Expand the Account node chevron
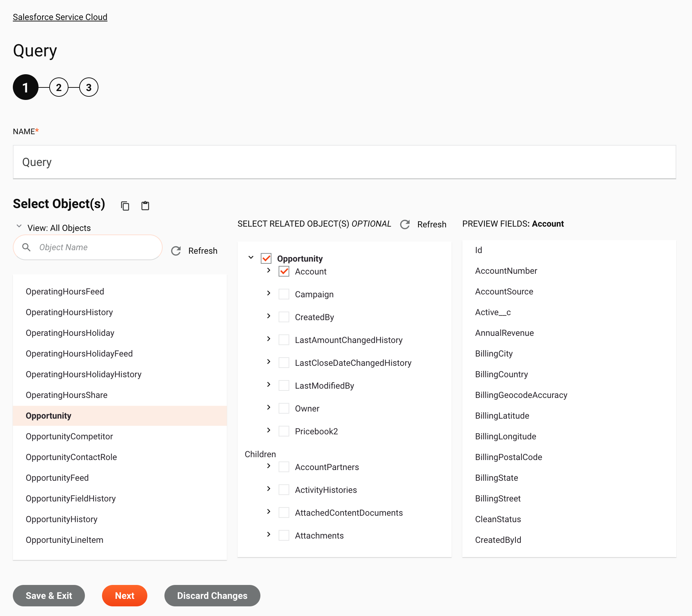This screenshot has width=692, height=616. (269, 270)
